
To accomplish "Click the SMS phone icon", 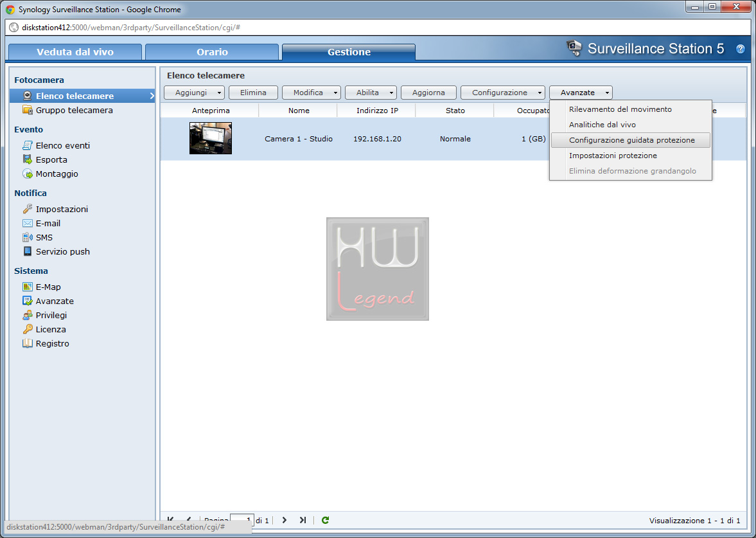I will [28, 237].
